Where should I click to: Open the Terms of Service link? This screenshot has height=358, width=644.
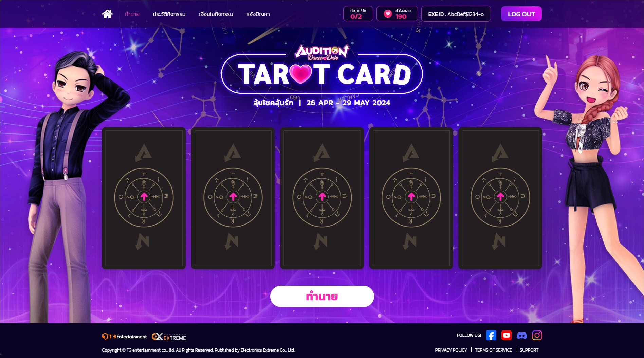[x=493, y=350]
